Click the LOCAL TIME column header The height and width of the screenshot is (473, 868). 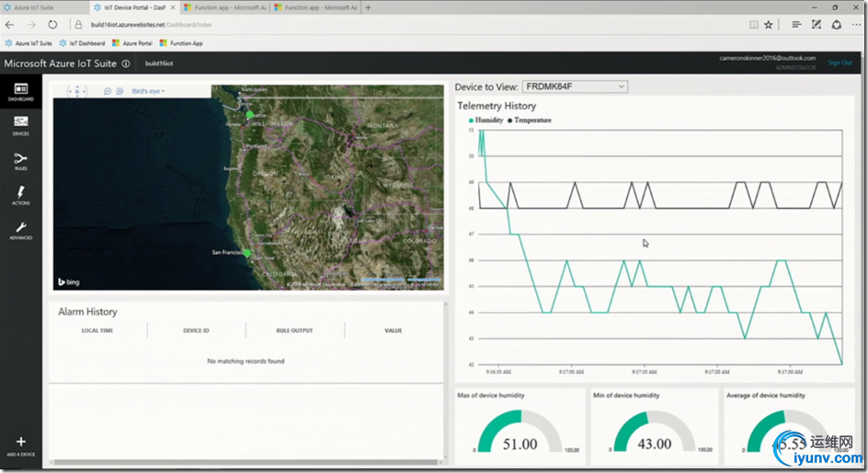[97, 330]
